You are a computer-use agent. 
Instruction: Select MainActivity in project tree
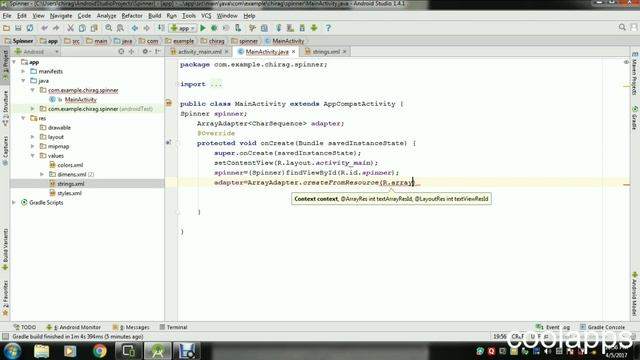tap(80, 100)
